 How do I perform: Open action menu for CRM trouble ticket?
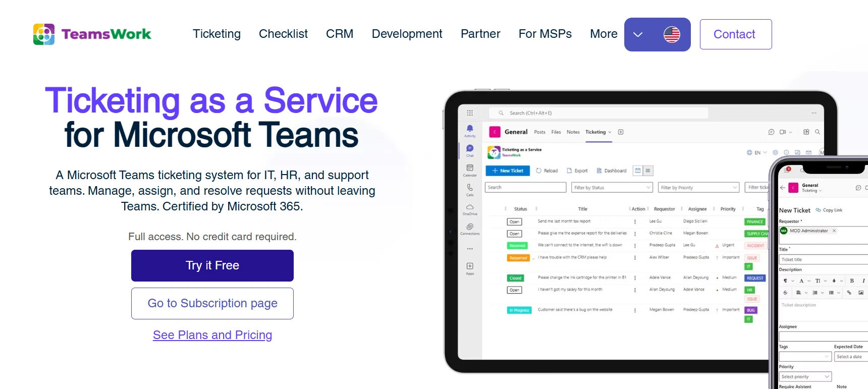click(x=635, y=258)
